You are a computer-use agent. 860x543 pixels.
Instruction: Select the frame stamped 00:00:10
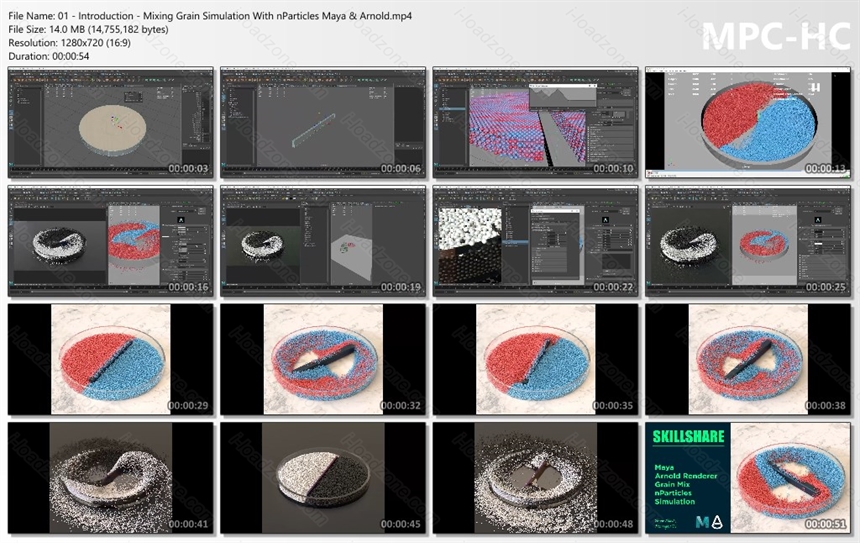point(535,123)
